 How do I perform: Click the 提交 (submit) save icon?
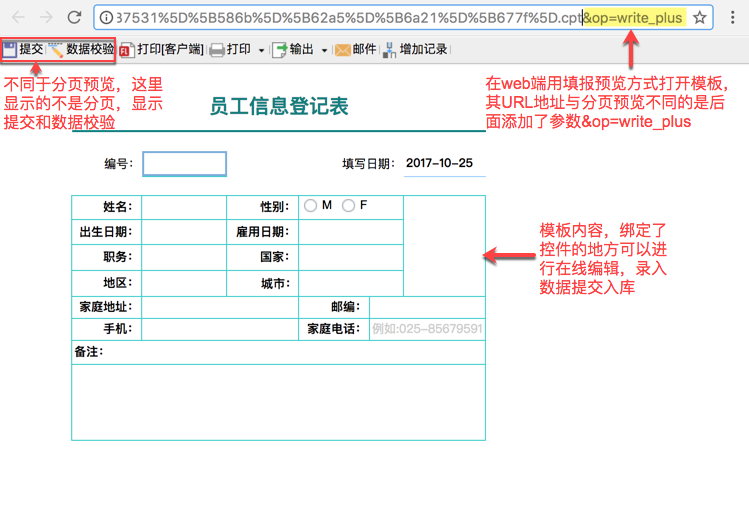pyautogui.click(x=10, y=49)
